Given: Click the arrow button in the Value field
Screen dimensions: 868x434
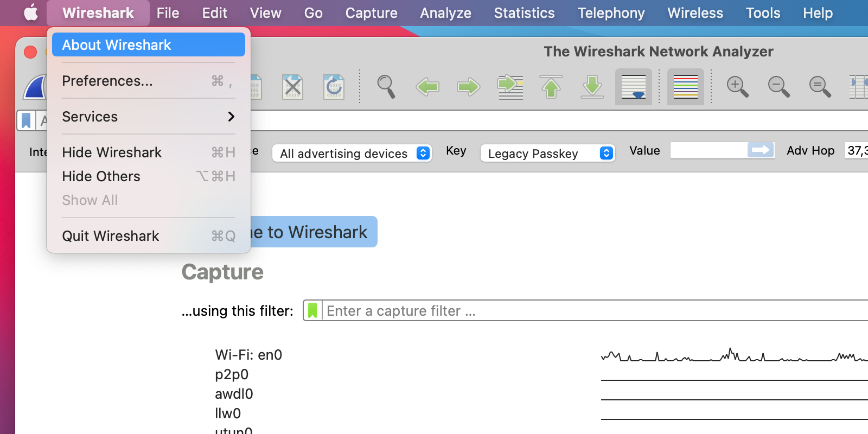Looking at the screenshot, I should pos(761,150).
